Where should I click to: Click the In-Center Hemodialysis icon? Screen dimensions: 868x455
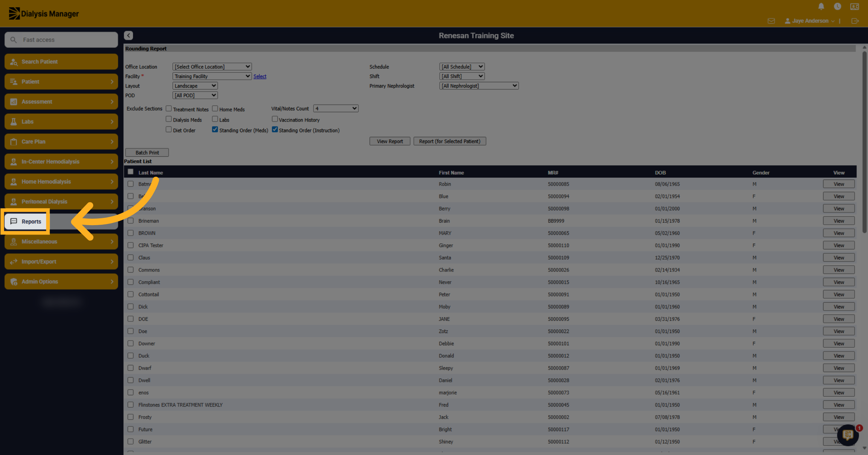[13, 161]
